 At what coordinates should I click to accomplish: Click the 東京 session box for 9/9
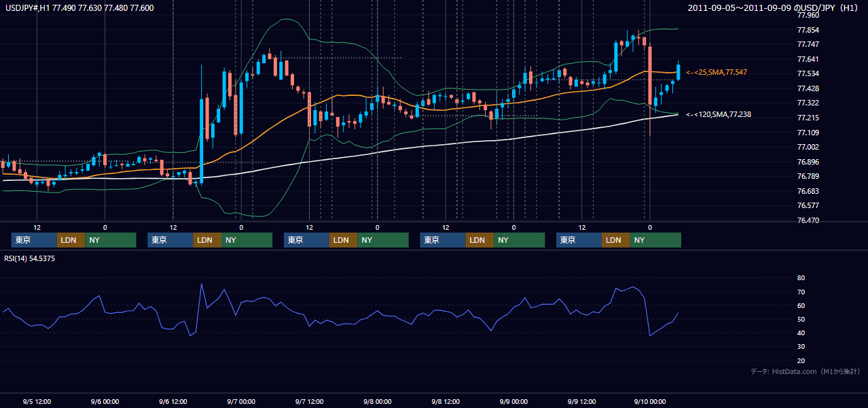coord(579,240)
